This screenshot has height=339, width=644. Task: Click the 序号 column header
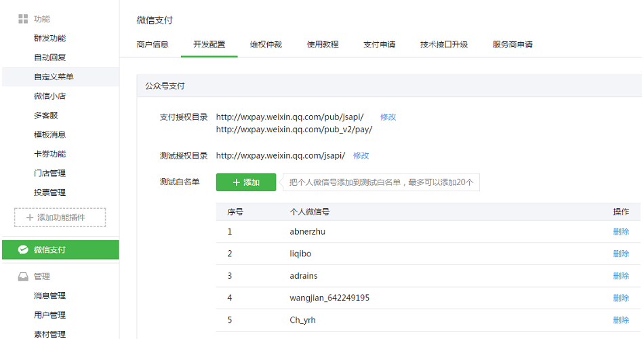[x=235, y=212]
